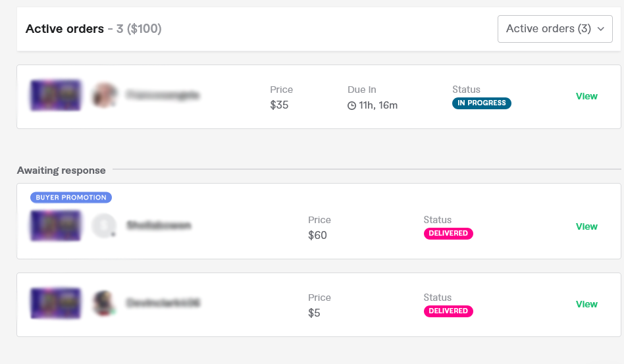
Task: Open the Active orders filter dropdown
Action: tap(554, 29)
